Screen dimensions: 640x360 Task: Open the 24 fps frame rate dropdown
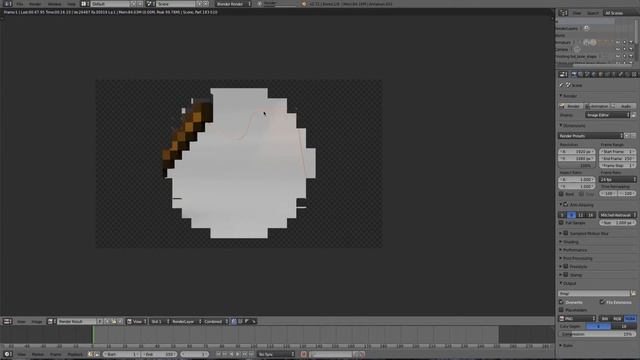coord(618,180)
